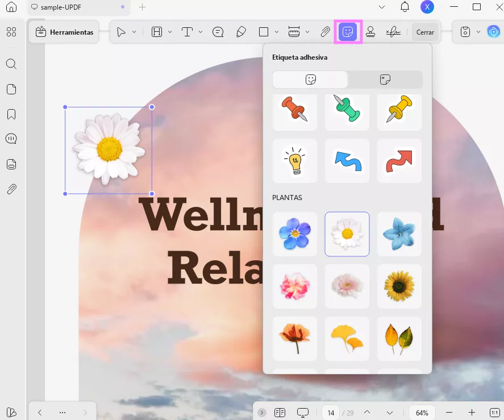Open the layers icon at sidebar bottom
This screenshot has width=504, height=420.
pyautogui.click(x=11, y=412)
